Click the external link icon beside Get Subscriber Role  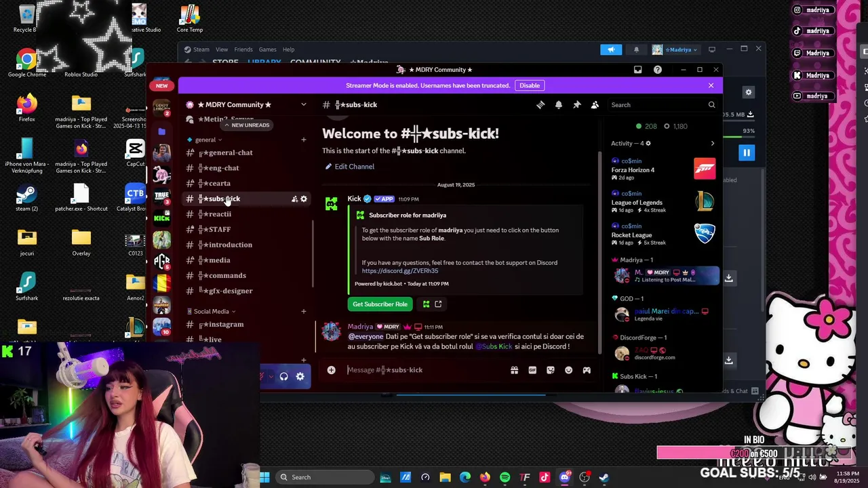point(438,304)
